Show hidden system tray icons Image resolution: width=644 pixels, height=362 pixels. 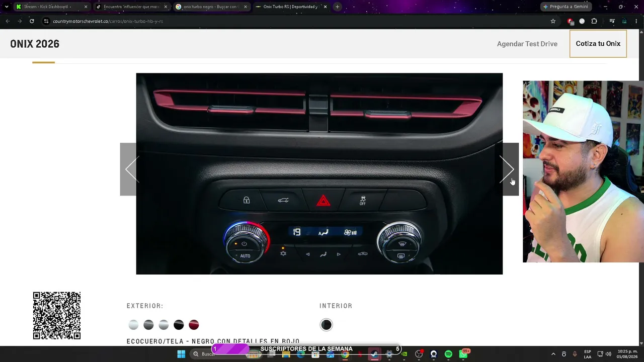click(553, 354)
